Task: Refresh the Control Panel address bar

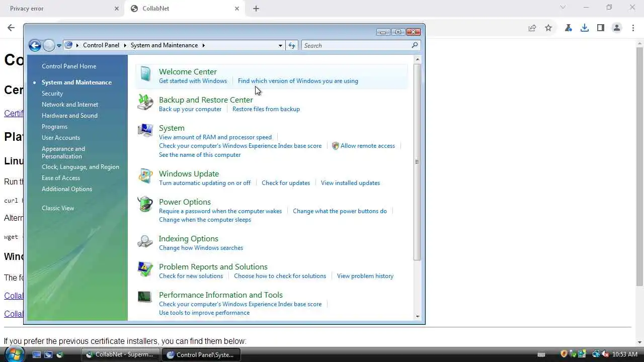Action: (292, 45)
